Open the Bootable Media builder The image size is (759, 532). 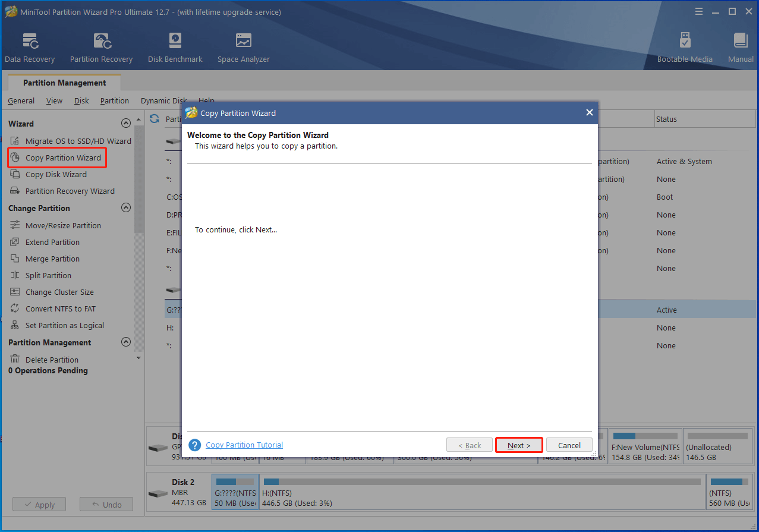(685, 48)
